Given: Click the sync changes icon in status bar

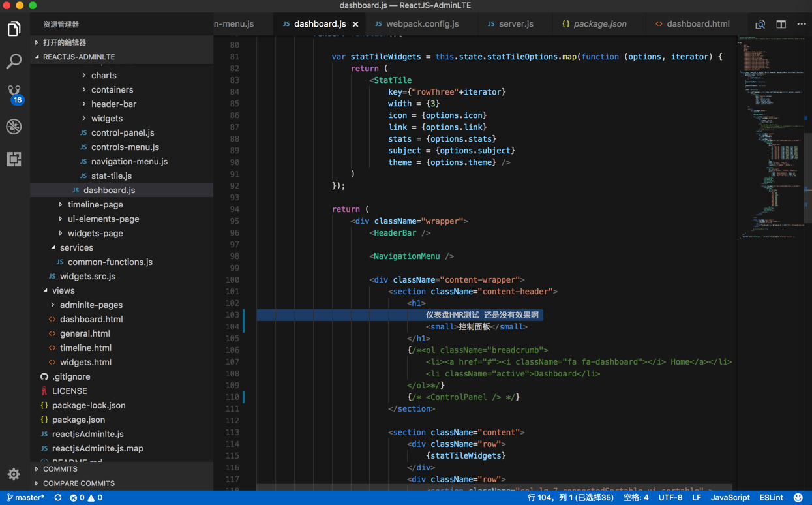Looking at the screenshot, I should click(x=58, y=498).
